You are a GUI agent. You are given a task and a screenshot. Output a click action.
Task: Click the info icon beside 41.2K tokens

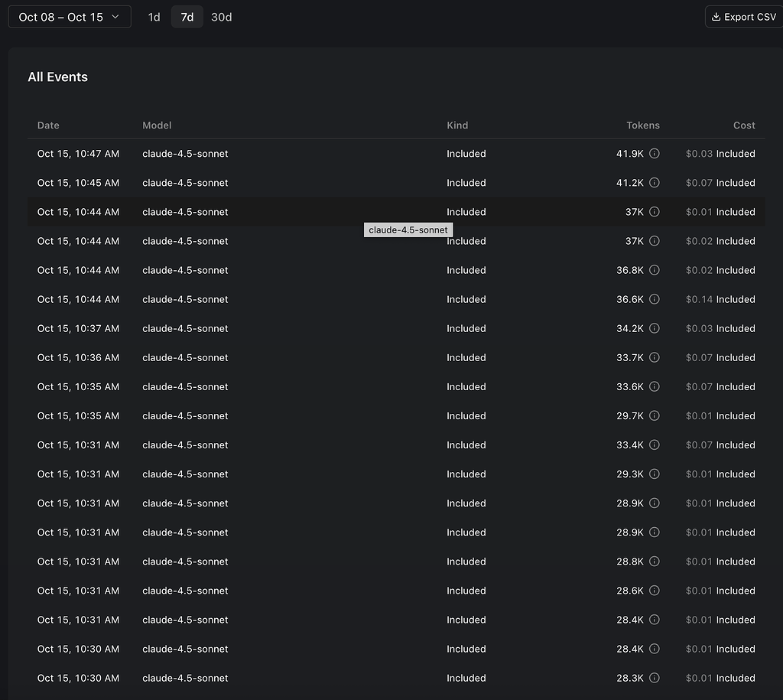pyautogui.click(x=655, y=182)
